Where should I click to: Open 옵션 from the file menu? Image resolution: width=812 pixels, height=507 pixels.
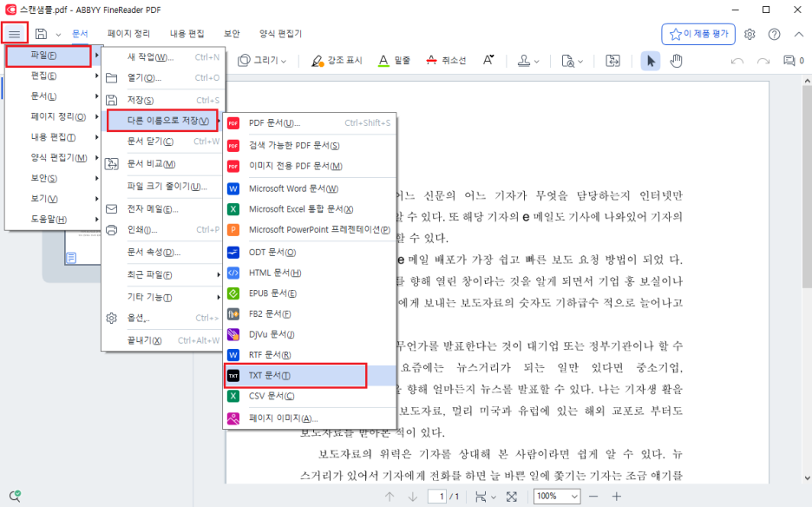pyautogui.click(x=162, y=318)
